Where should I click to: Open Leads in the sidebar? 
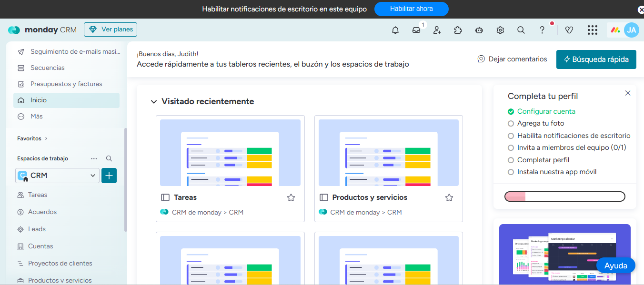pyautogui.click(x=37, y=229)
